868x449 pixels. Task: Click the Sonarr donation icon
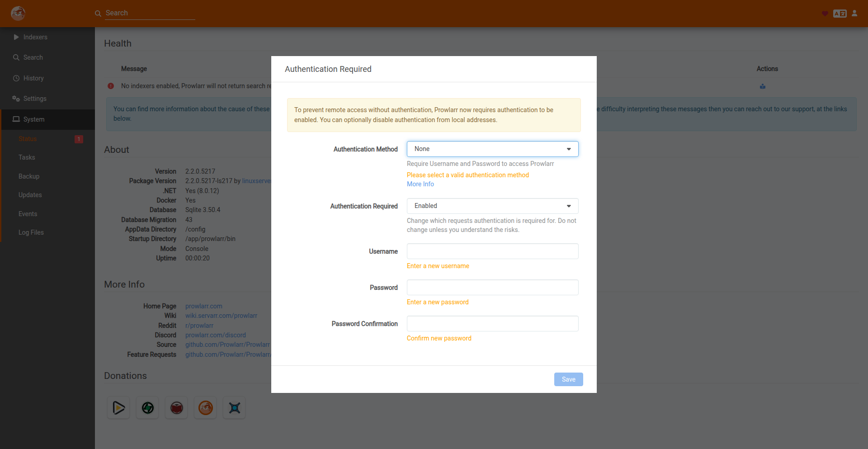click(235, 408)
